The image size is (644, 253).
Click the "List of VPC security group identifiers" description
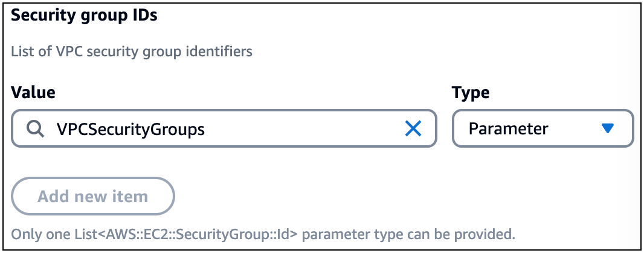coord(132,51)
